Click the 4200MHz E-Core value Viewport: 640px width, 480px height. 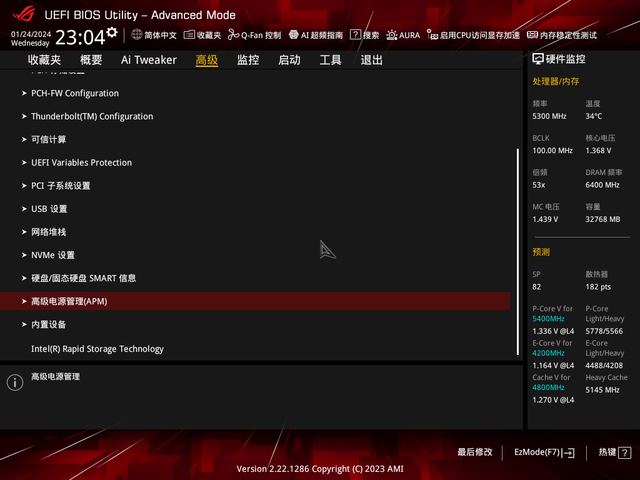click(548, 353)
